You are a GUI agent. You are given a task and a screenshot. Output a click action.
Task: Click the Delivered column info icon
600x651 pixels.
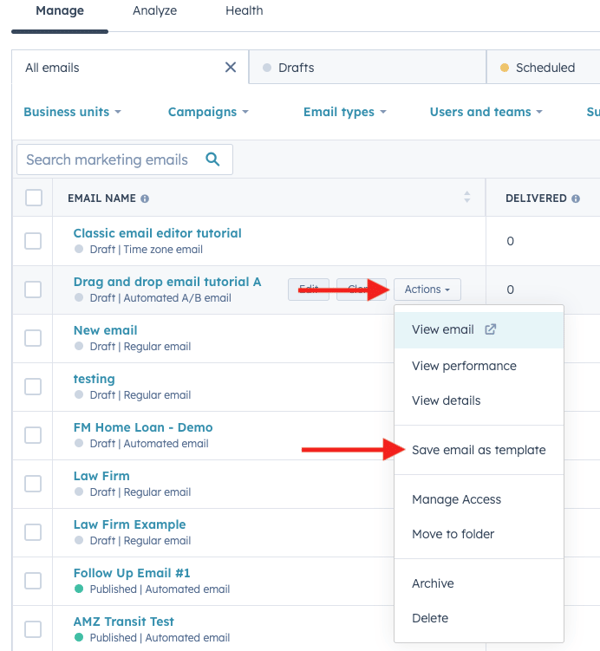(576, 199)
